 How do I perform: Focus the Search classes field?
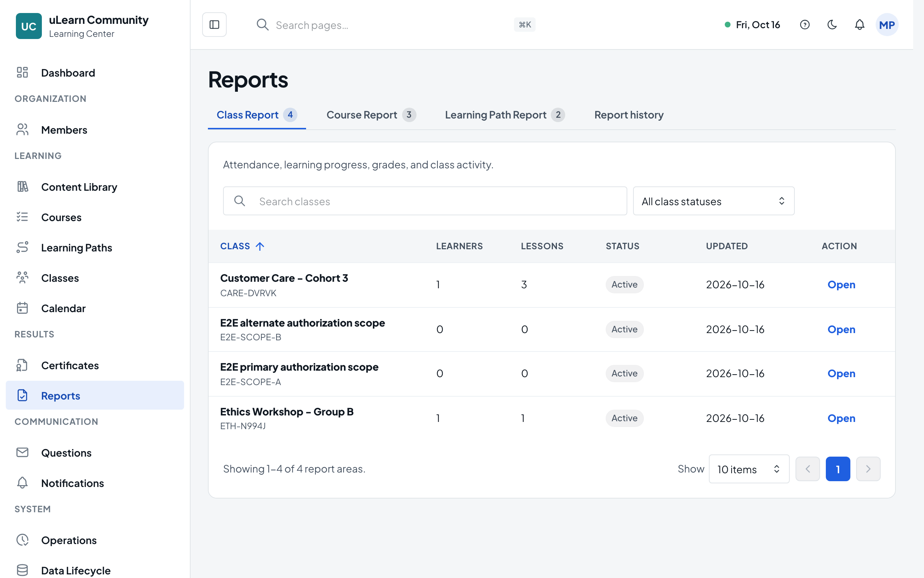425,201
